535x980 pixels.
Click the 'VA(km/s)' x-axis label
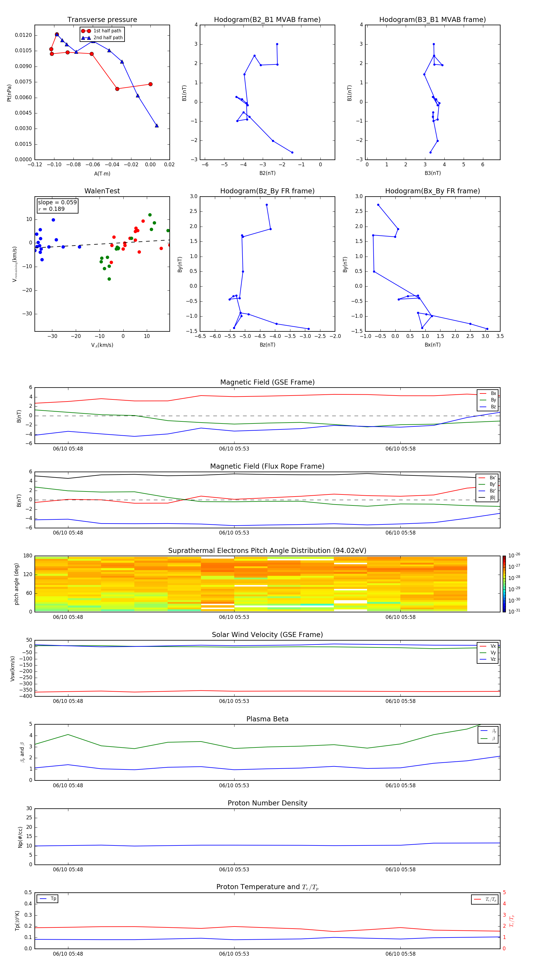102,345
